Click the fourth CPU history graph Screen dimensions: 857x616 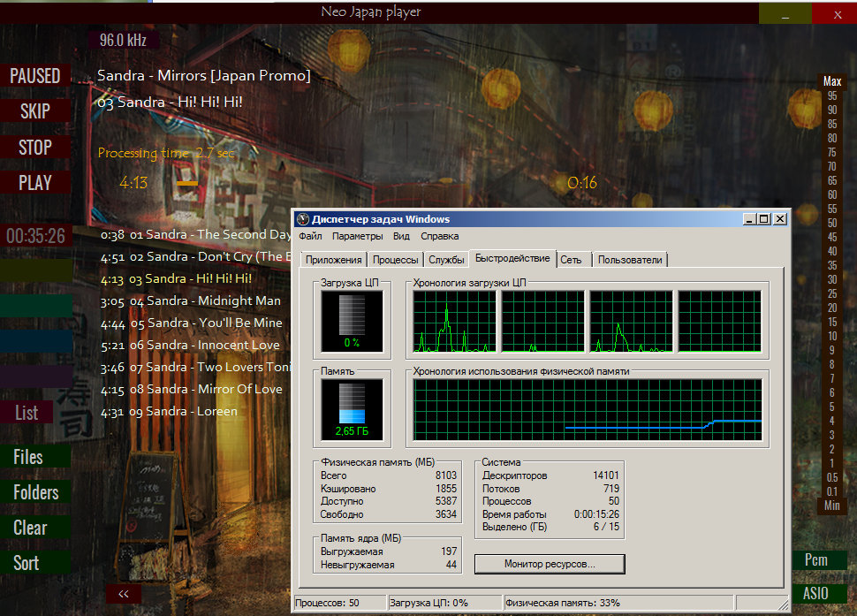coord(719,321)
